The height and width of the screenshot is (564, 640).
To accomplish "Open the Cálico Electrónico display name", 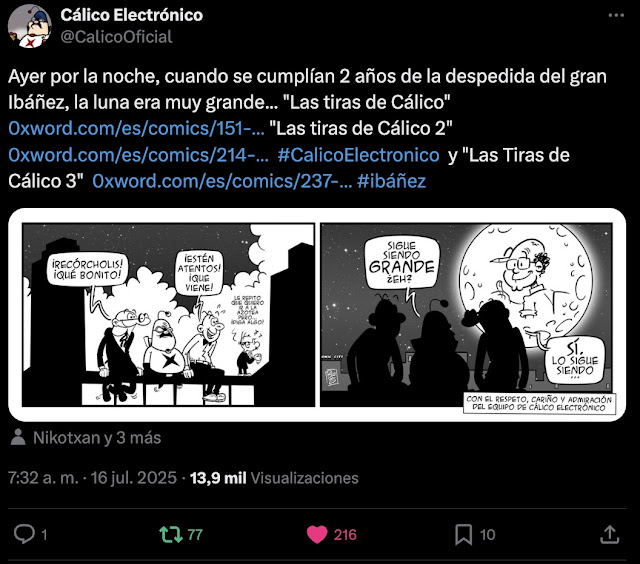I will pos(131,15).
